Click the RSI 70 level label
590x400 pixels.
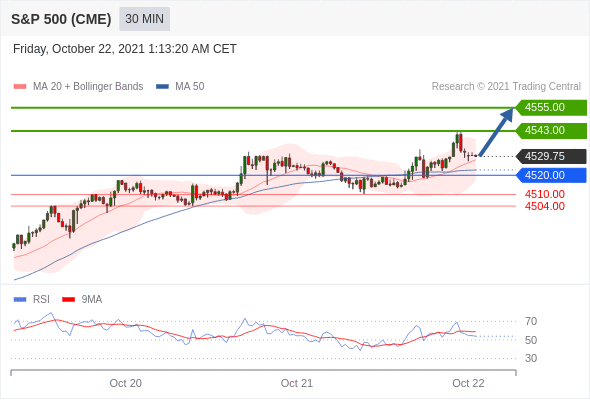pos(531,321)
